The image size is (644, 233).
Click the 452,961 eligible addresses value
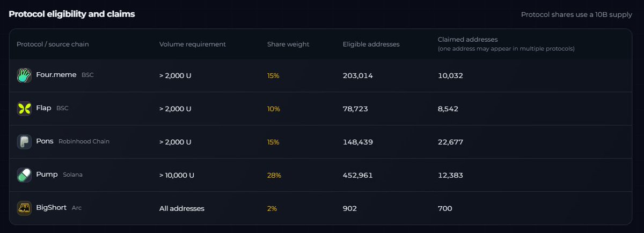(x=357, y=175)
